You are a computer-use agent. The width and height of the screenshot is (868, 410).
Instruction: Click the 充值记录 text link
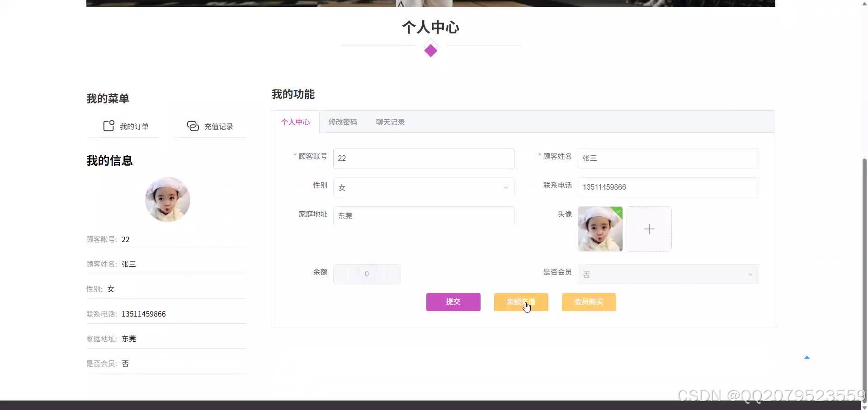(219, 126)
